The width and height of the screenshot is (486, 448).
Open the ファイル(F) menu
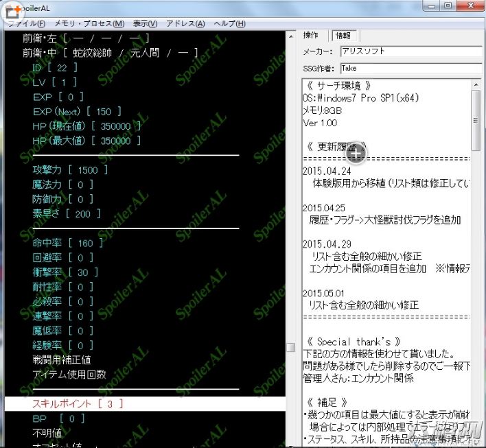tap(26, 23)
